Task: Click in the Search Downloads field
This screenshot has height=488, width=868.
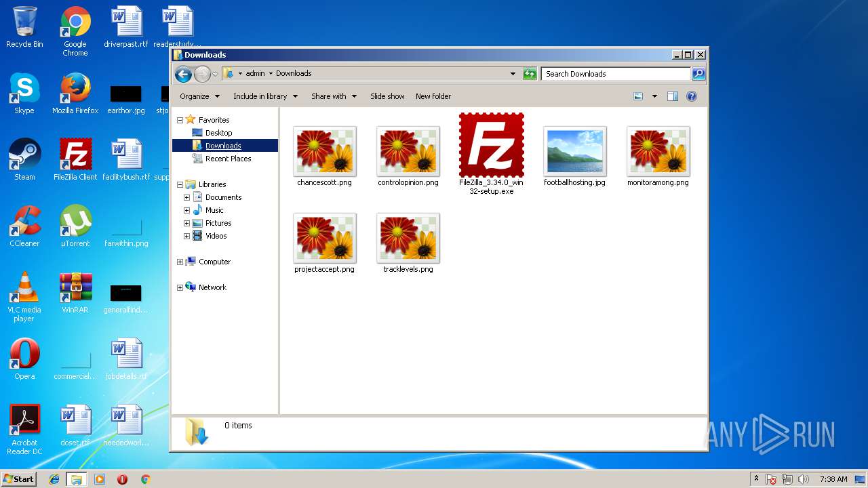Action: coord(616,74)
